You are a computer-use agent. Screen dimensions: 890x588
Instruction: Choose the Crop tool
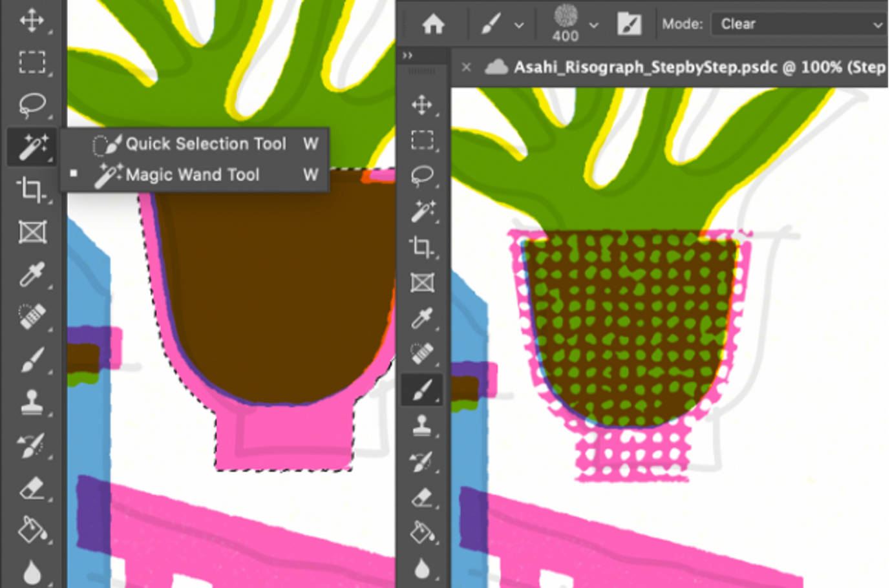[x=31, y=189]
